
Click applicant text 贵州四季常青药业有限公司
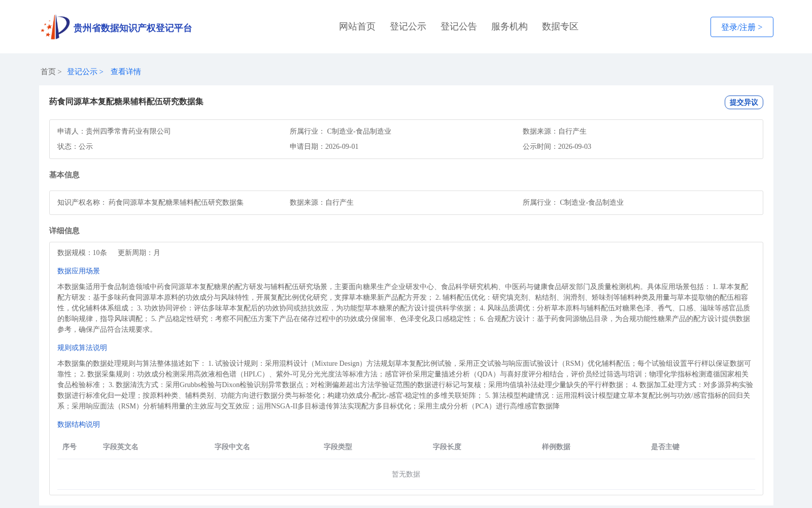click(x=128, y=131)
